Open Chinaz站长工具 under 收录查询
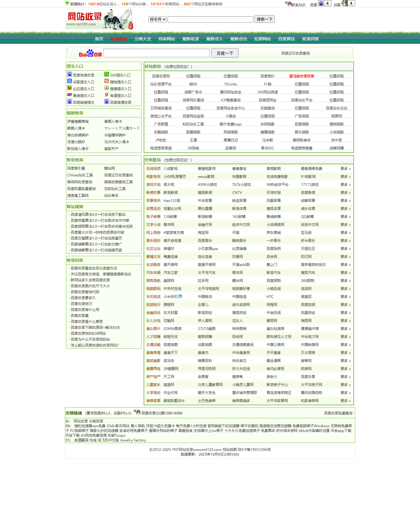The image size is (420, 509). point(80,175)
